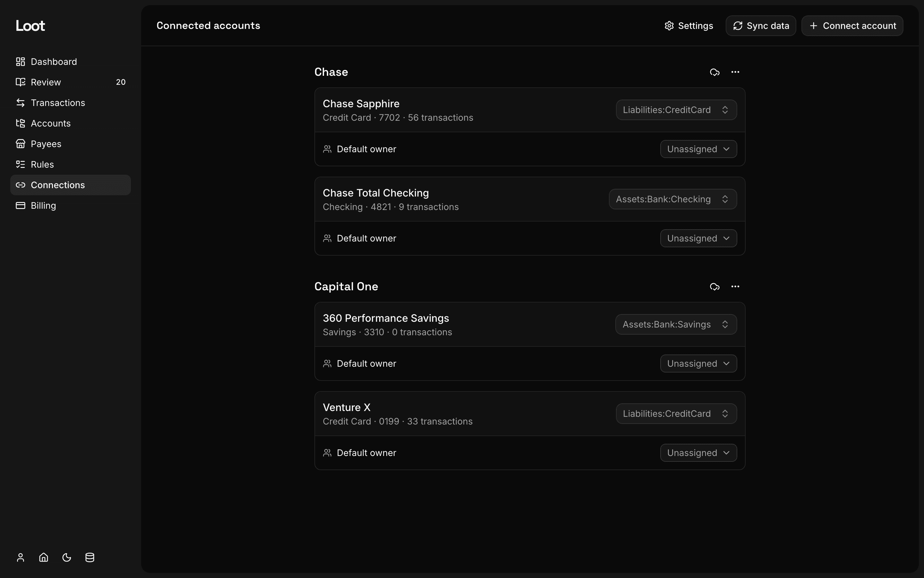Open Chase Sapphire ledger account selector

[x=676, y=110]
